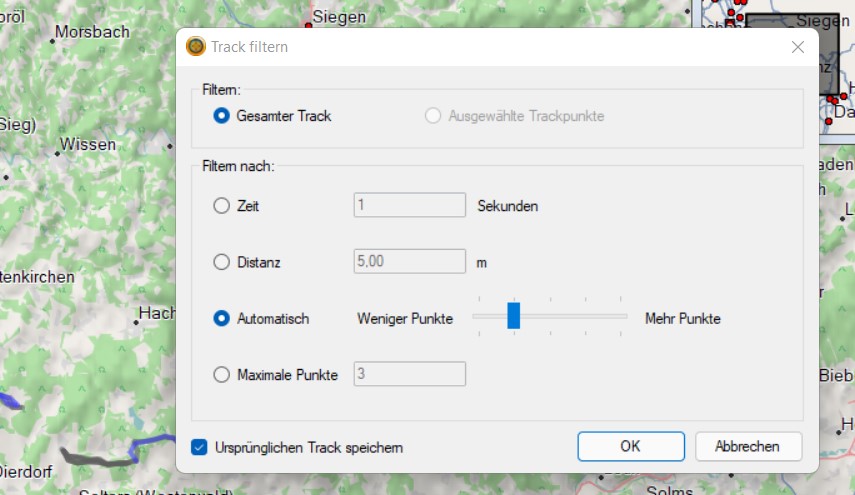Screen dimensions: 855x495
Task: Choose the Maximale Punkte radio option
Action: pos(222,375)
